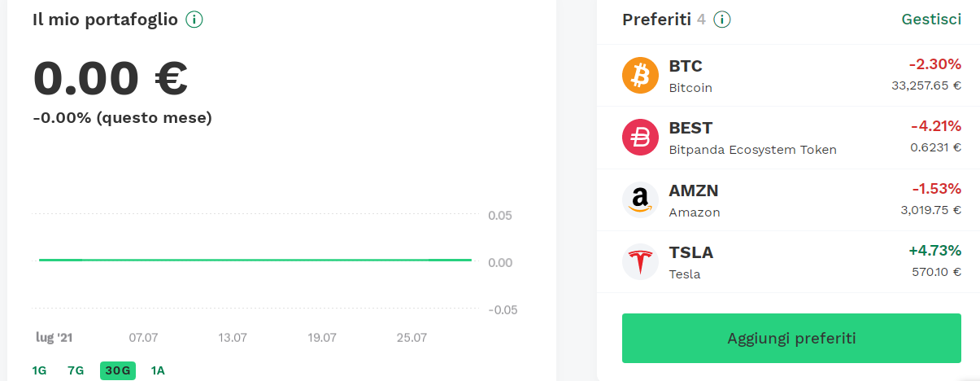Click the 0.00 € portfolio balance
The image size is (980, 381).
111,78
